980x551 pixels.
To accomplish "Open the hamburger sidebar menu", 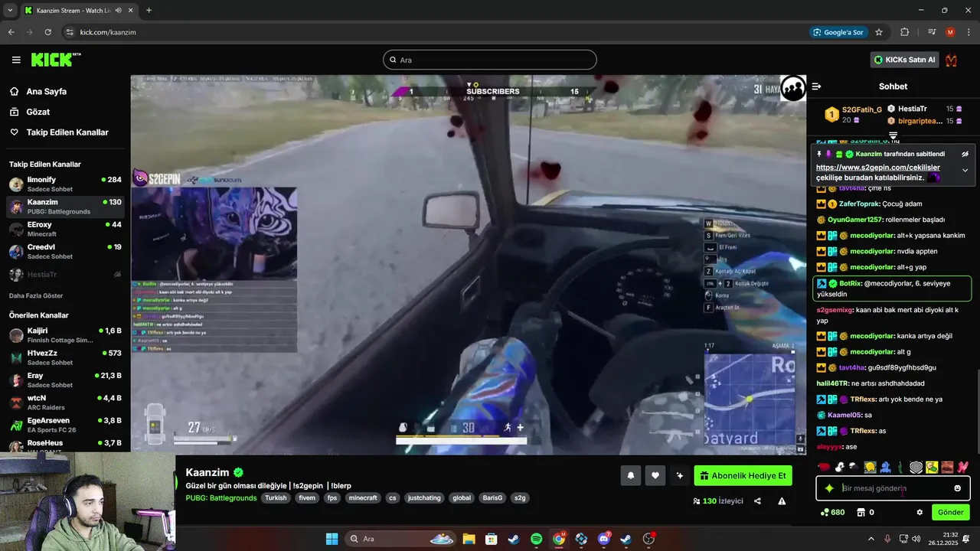I will click(x=16, y=60).
